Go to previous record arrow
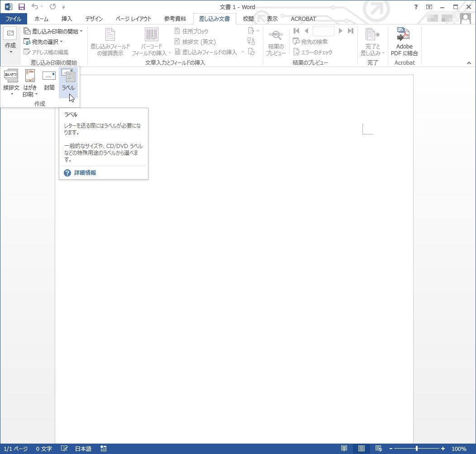The width and height of the screenshot is (476, 454). pyautogui.click(x=306, y=31)
